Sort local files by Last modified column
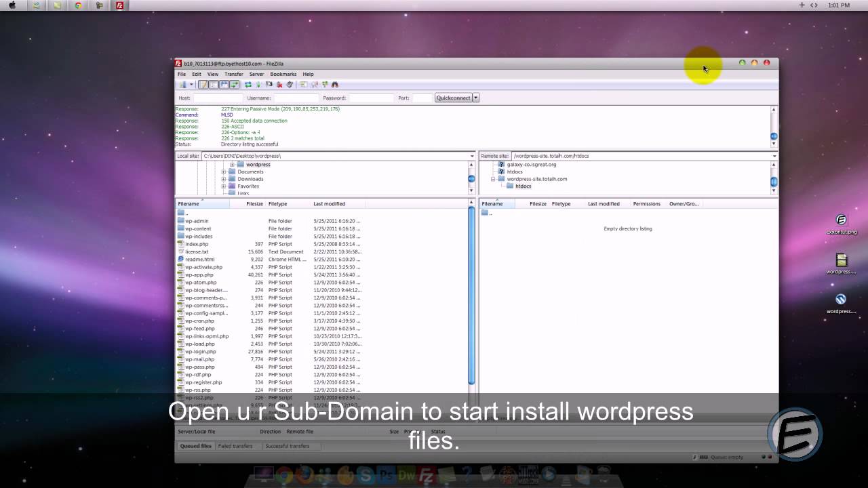Screen dimensions: 868x488 (338, 204)
